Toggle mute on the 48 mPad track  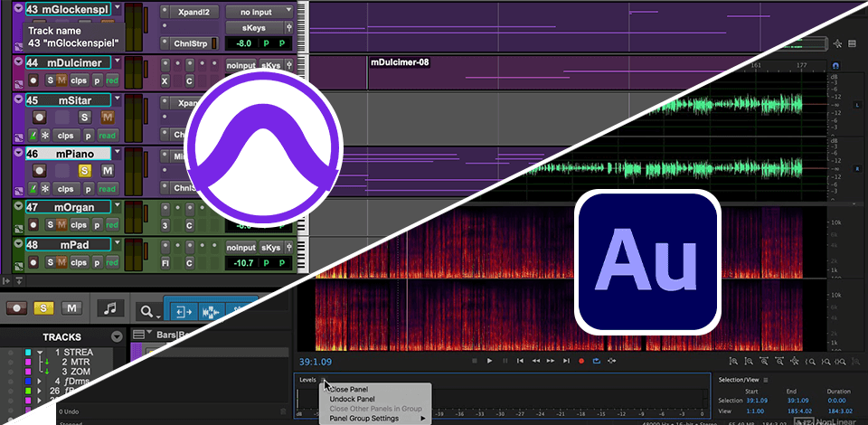point(61,262)
